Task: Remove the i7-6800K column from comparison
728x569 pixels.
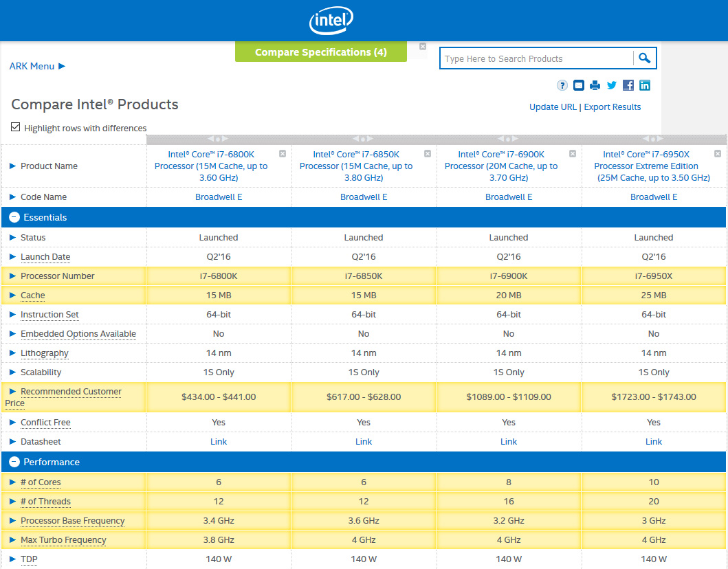Action: (283, 153)
